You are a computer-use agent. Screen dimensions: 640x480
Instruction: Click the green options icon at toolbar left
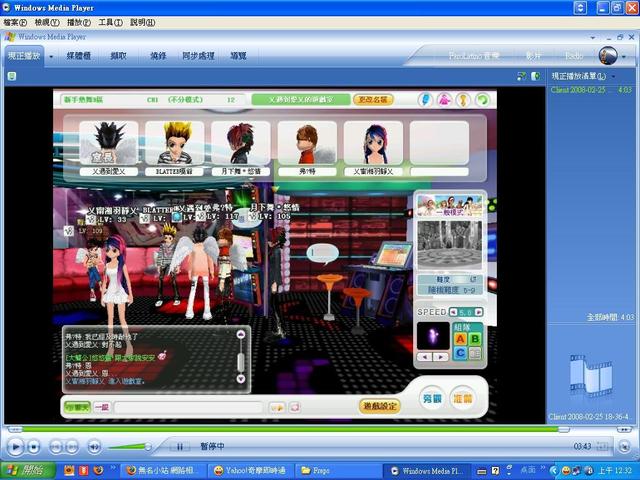12,76
